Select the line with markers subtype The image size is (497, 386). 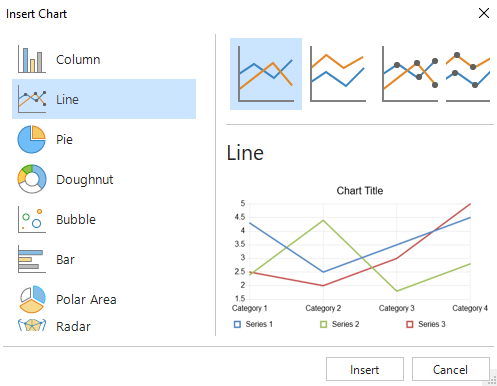[410, 74]
